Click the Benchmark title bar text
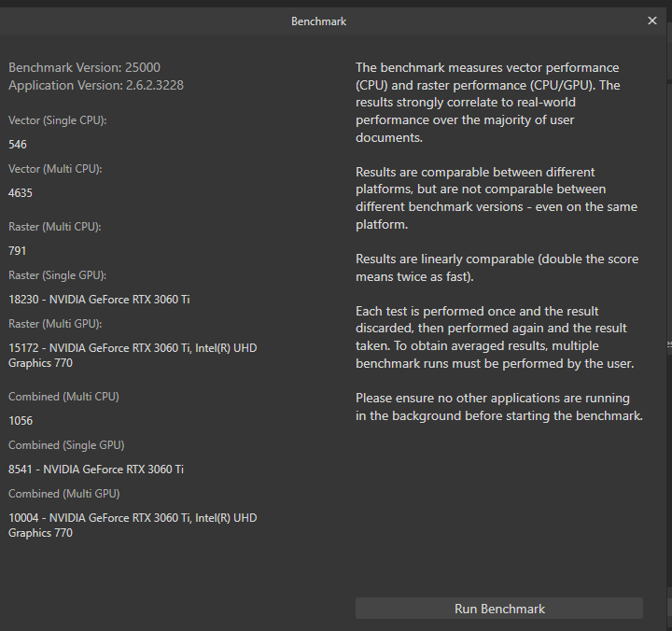 (318, 21)
